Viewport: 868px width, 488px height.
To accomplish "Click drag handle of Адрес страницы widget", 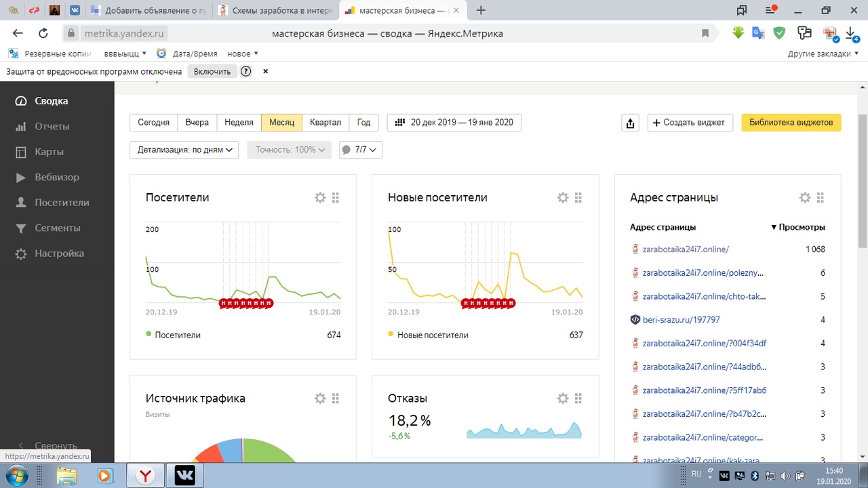I will click(820, 197).
